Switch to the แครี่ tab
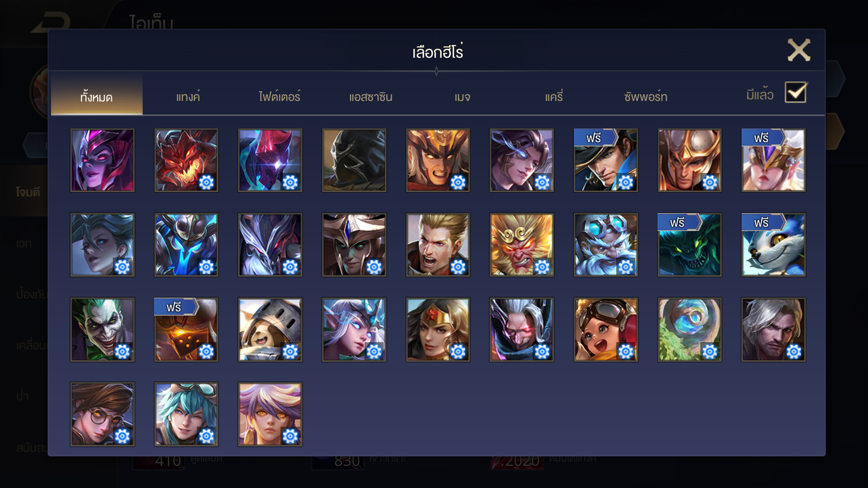868x488 pixels. pyautogui.click(x=554, y=97)
